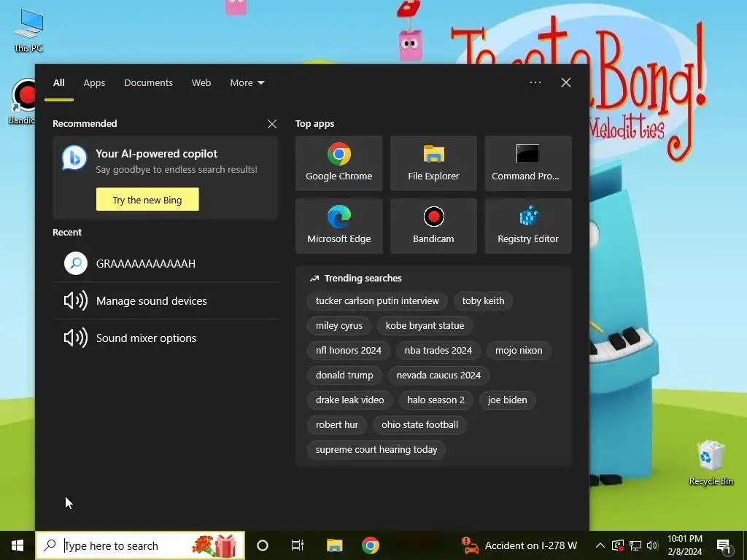Show hidden system tray icons
747x560 pixels.
tap(600, 545)
